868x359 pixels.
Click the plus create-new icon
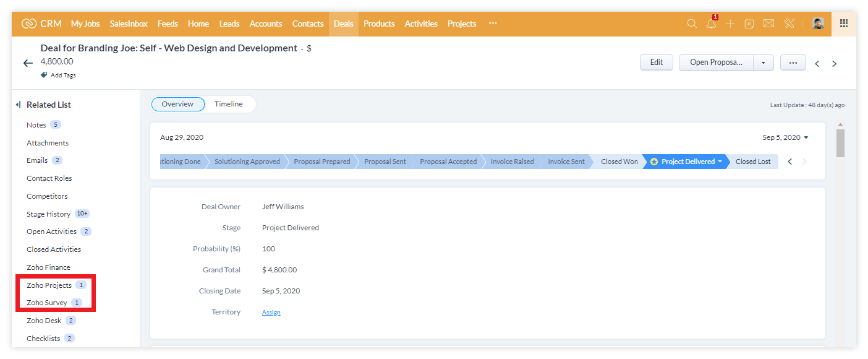click(x=730, y=24)
